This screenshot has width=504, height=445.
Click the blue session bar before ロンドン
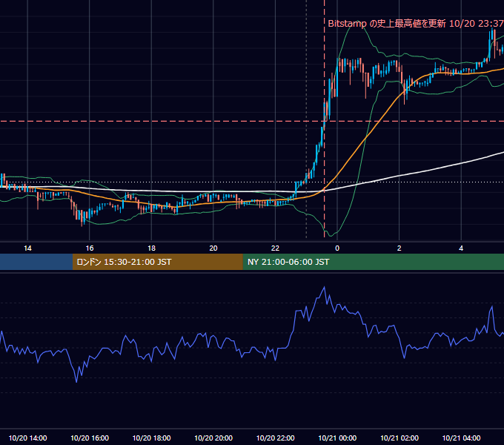36,262
